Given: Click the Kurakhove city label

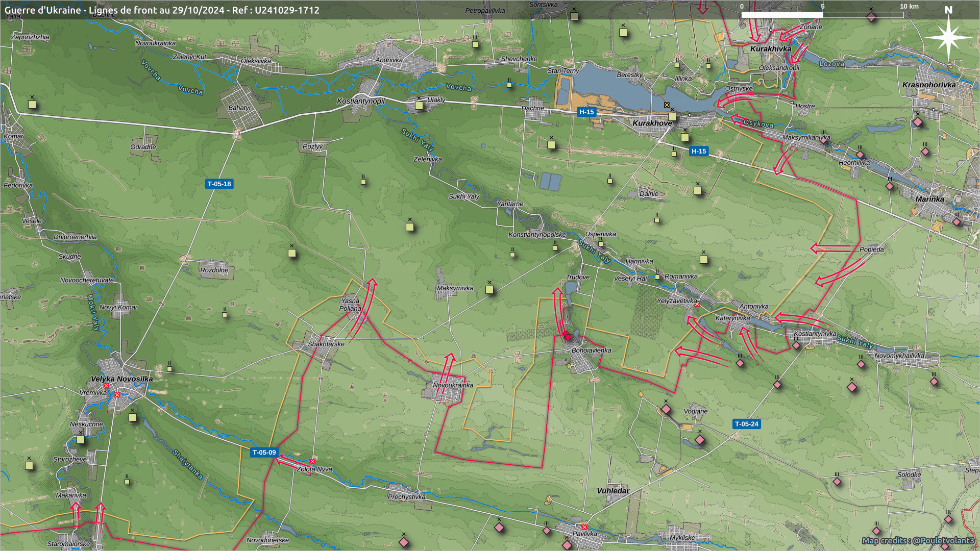Looking at the screenshot, I should 652,123.
